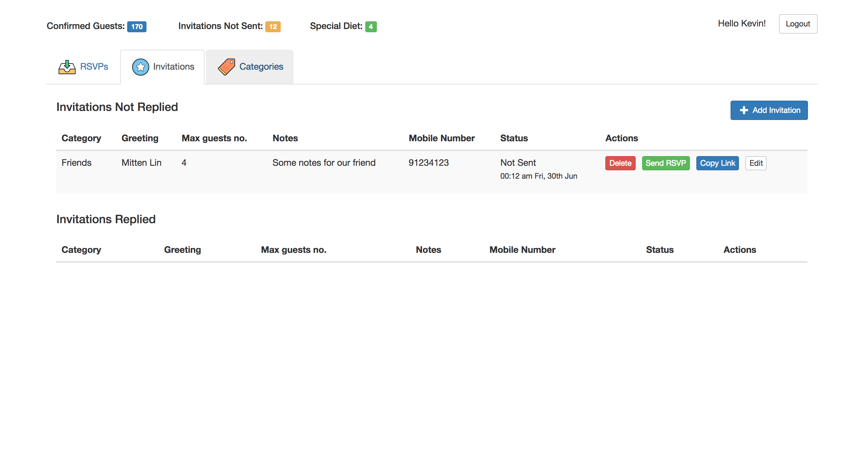The width and height of the screenshot is (868, 458).
Task: Click the Confirmed Guests 170 badge
Action: 136,26
